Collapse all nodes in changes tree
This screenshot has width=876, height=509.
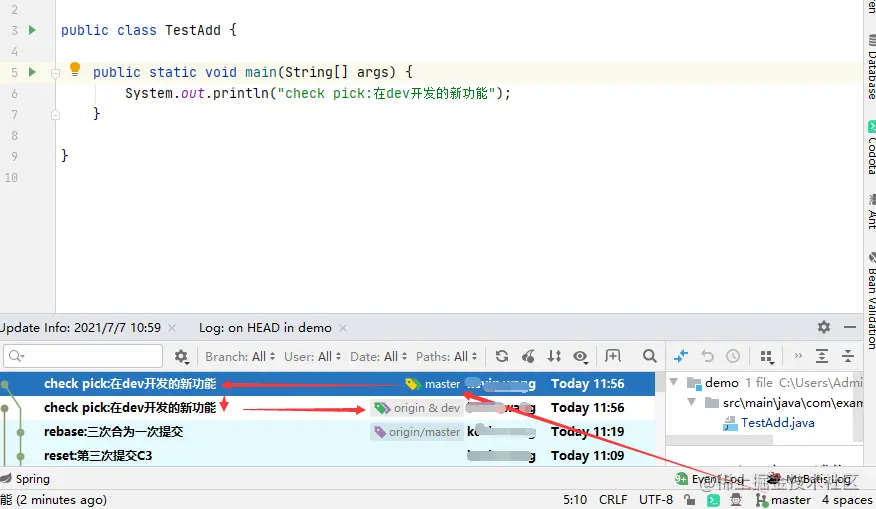848,356
